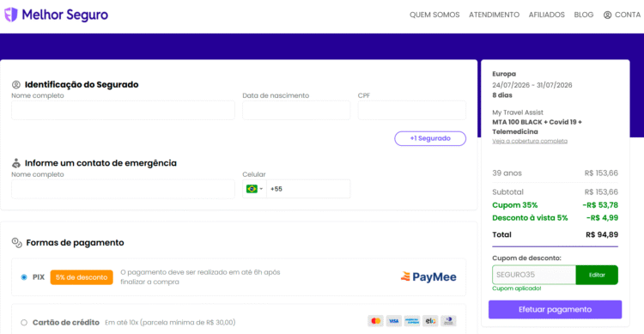Click the insured Nome completo input field
Image resolution: width=644 pixels, height=334 pixels.
pyautogui.click(x=123, y=111)
